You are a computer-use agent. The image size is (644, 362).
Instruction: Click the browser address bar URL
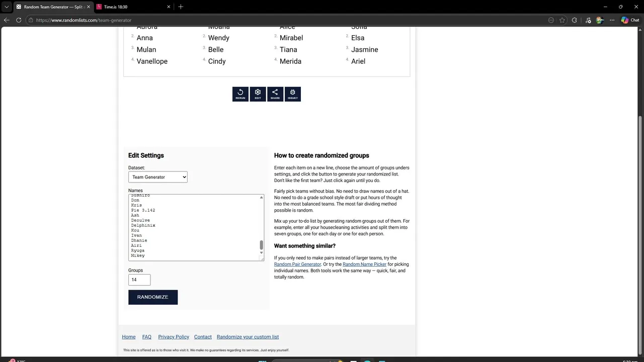[x=84, y=20]
